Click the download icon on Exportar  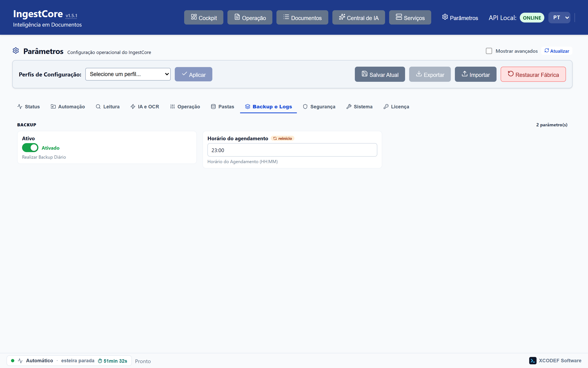[419, 74]
